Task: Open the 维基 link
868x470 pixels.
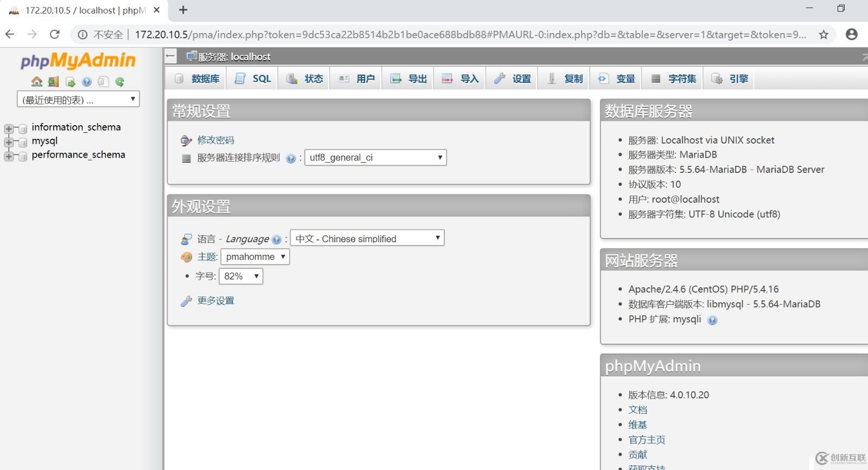Action: 638,425
